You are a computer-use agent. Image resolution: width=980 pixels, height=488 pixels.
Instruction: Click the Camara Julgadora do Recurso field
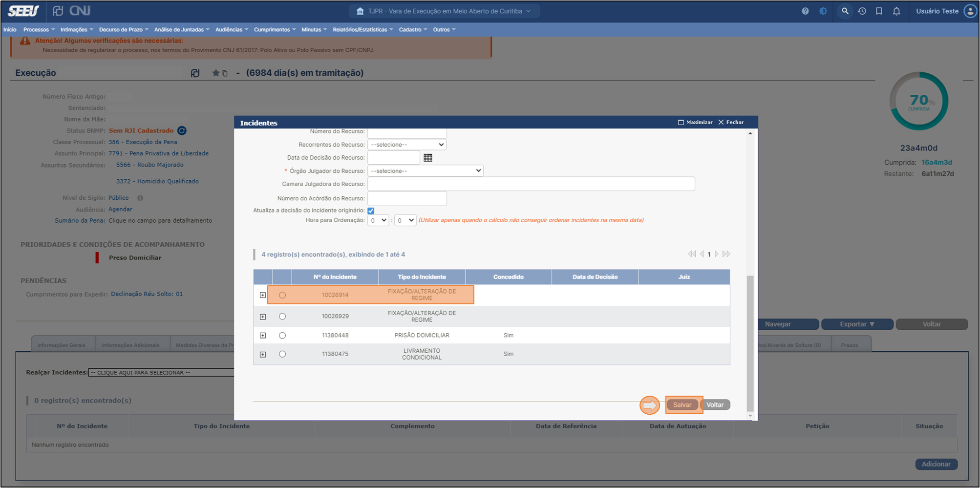tap(531, 184)
